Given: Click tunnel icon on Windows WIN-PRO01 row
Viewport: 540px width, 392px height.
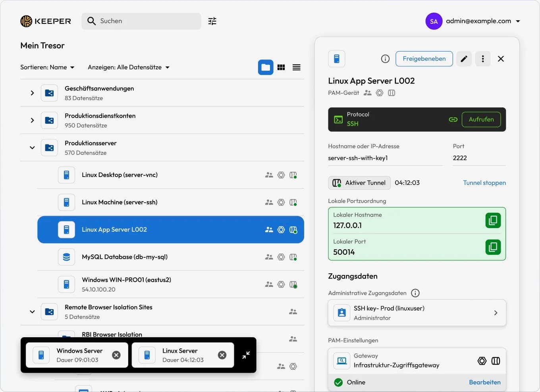Looking at the screenshot, I should coord(293,284).
